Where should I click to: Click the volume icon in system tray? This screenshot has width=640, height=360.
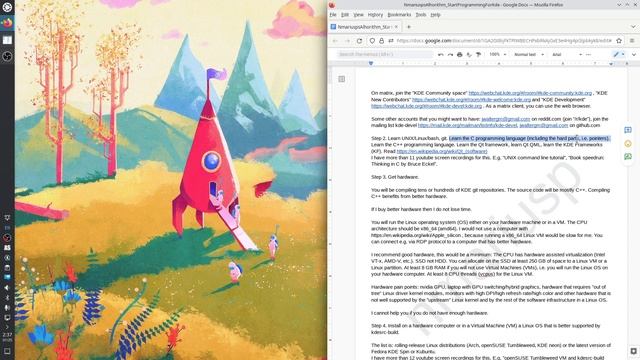point(7,288)
